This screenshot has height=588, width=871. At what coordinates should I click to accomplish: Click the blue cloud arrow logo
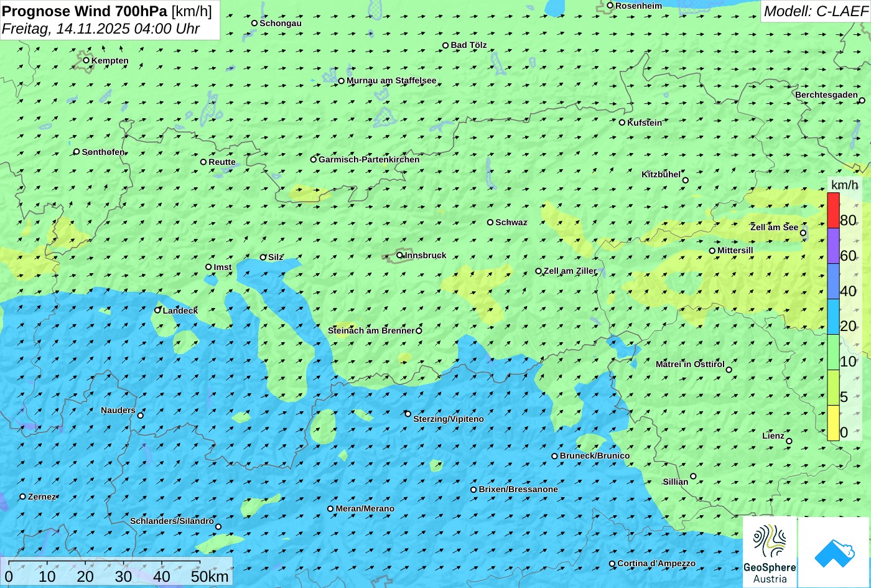coord(834,553)
